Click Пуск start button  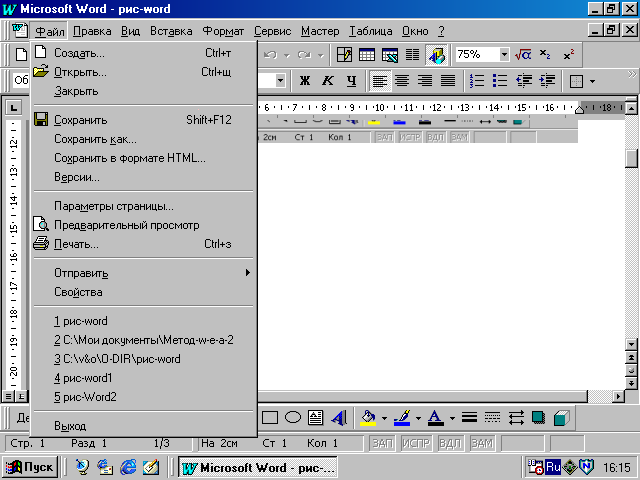click(x=30, y=467)
